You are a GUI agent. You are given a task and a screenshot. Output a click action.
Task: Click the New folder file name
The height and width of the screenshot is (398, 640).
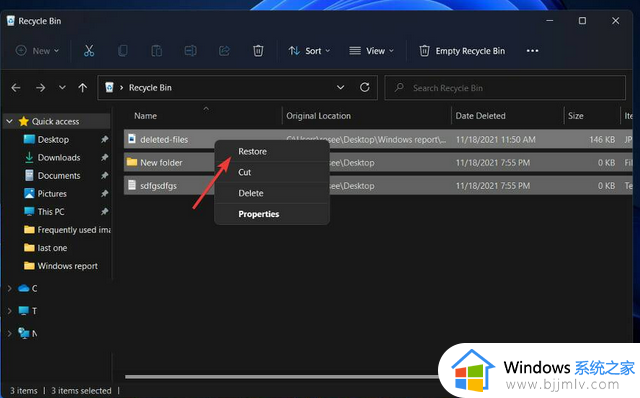click(x=161, y=162)
